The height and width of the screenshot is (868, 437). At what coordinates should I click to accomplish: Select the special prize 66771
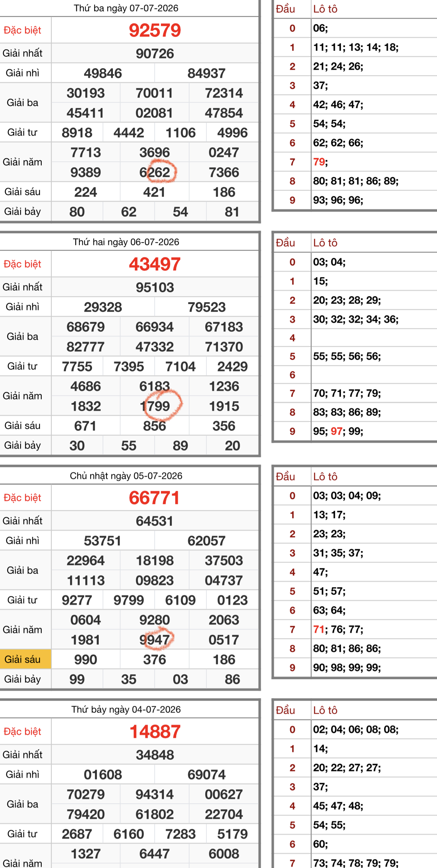click(x=155, y=498)
